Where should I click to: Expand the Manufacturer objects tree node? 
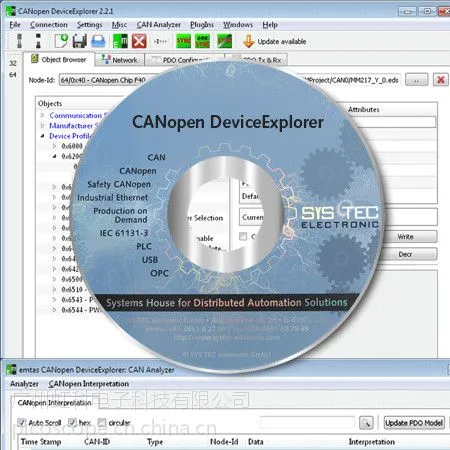pyautogui.click(x=43, y=126)
